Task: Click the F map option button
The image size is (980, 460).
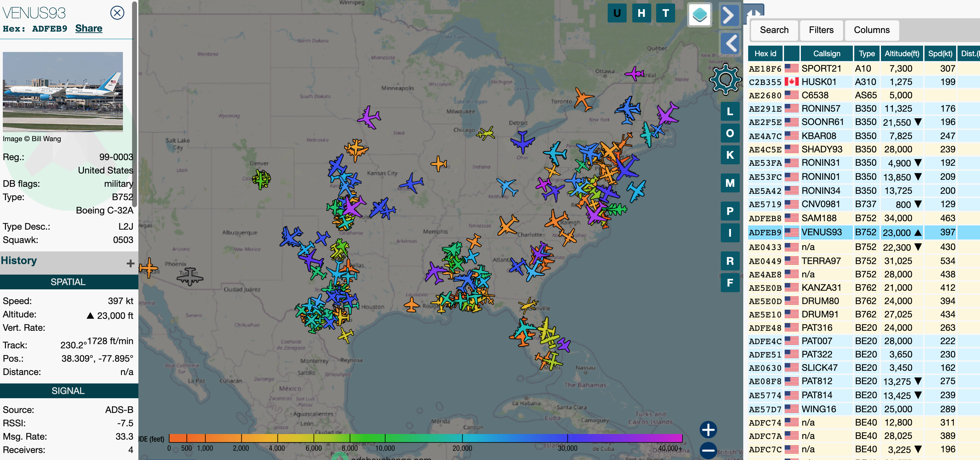Action: 730,282
